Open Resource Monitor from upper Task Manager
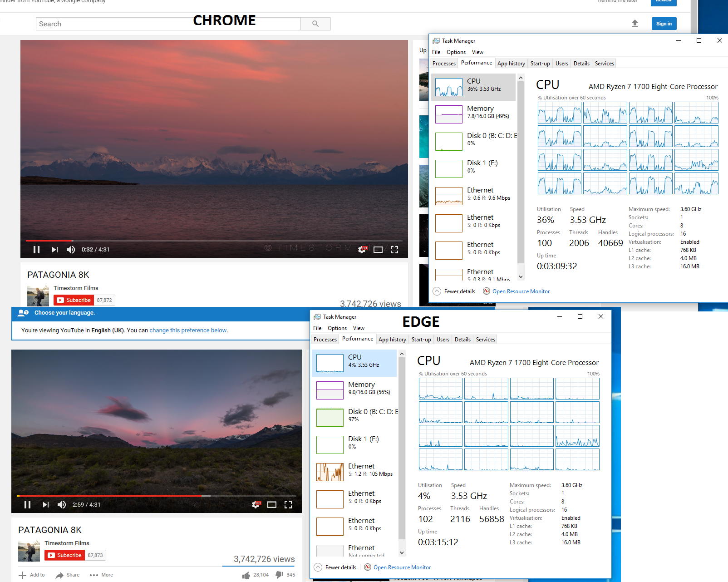Image resolution: width=728 pixels, height=582 pixels. (x=516, y=291)
